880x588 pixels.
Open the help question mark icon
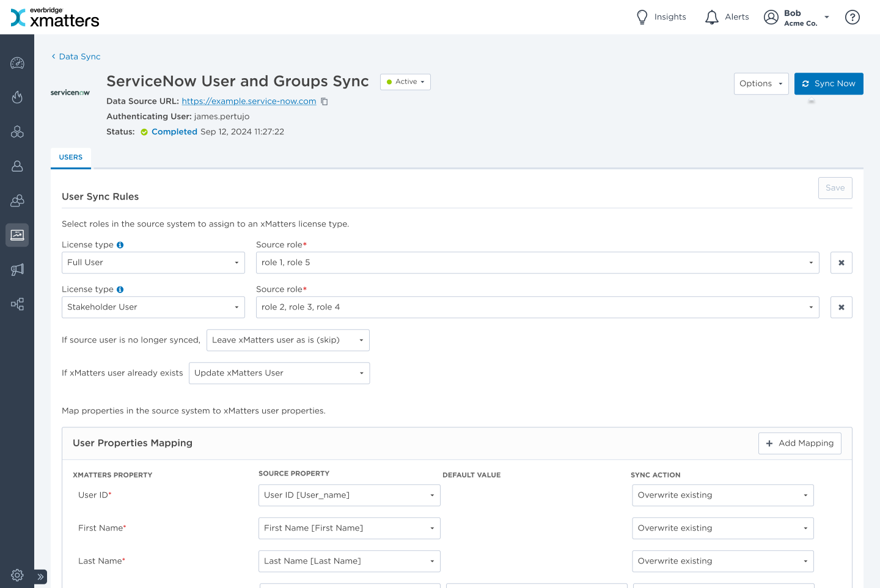[x=853, y=17]
